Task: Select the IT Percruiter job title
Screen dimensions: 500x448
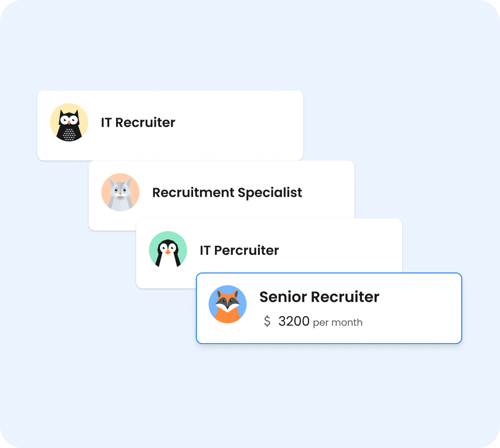Action: click(x=239, y=251)
